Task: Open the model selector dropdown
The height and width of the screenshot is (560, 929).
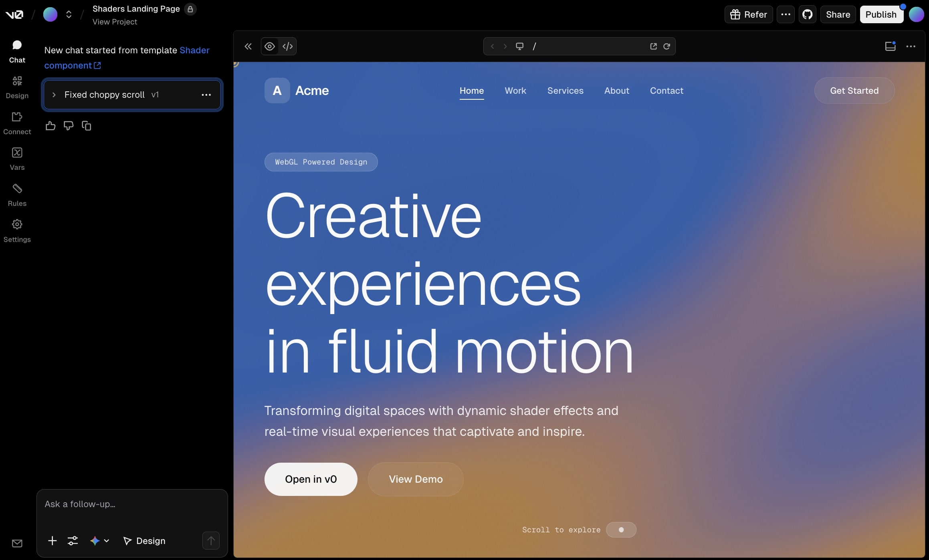Action: pos(99,541)
